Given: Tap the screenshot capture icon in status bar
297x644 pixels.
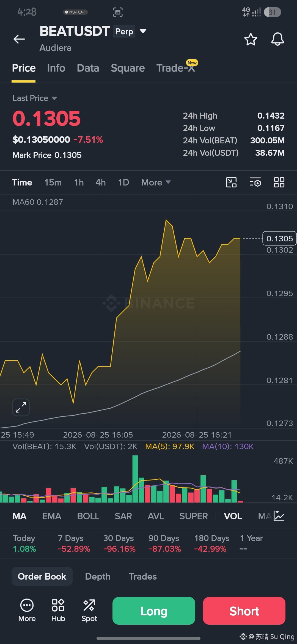Looking at the screenshot, I should point(118,12).
